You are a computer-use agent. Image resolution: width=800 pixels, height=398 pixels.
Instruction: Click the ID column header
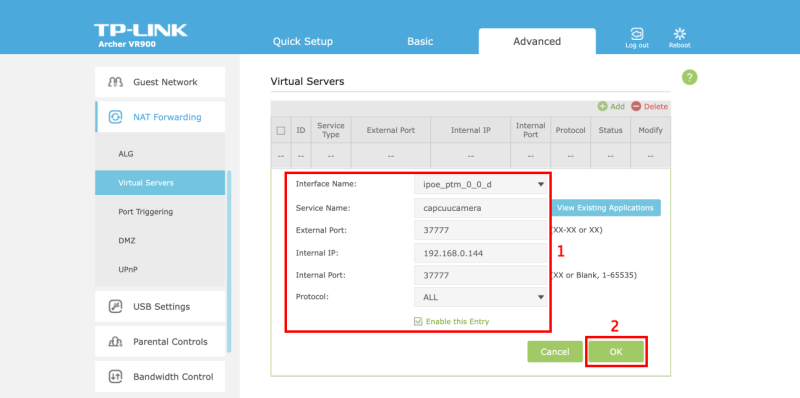pos(301,130)
